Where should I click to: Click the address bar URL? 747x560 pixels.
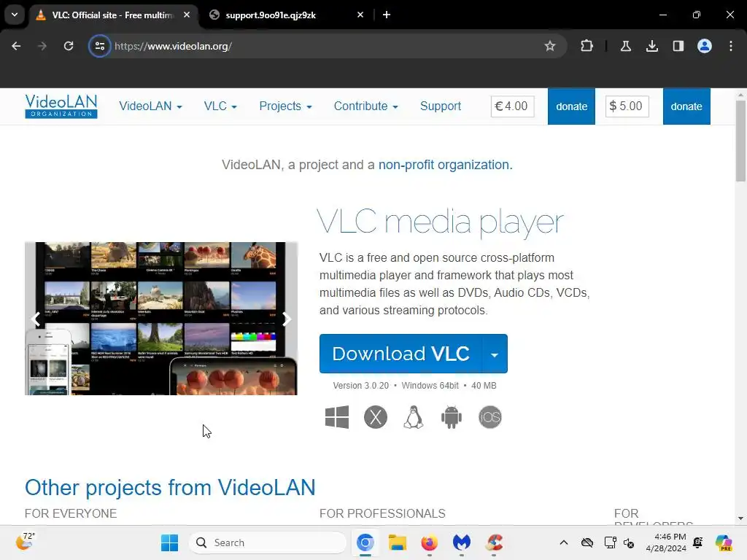tap(173, 46)
